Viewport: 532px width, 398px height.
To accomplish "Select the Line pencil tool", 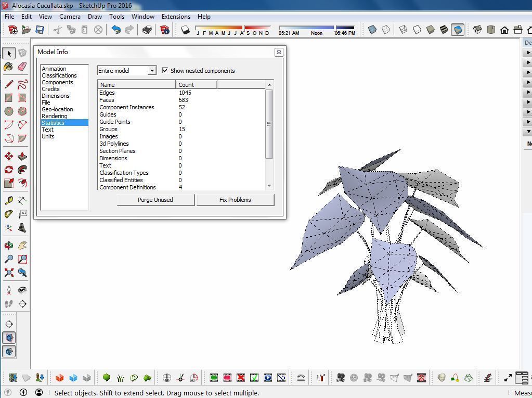I will [9, 84].
